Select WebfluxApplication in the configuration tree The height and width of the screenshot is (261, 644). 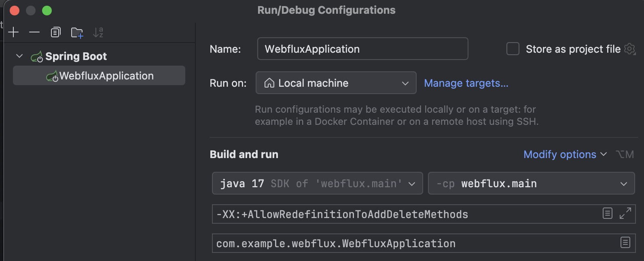click(106, 76)
